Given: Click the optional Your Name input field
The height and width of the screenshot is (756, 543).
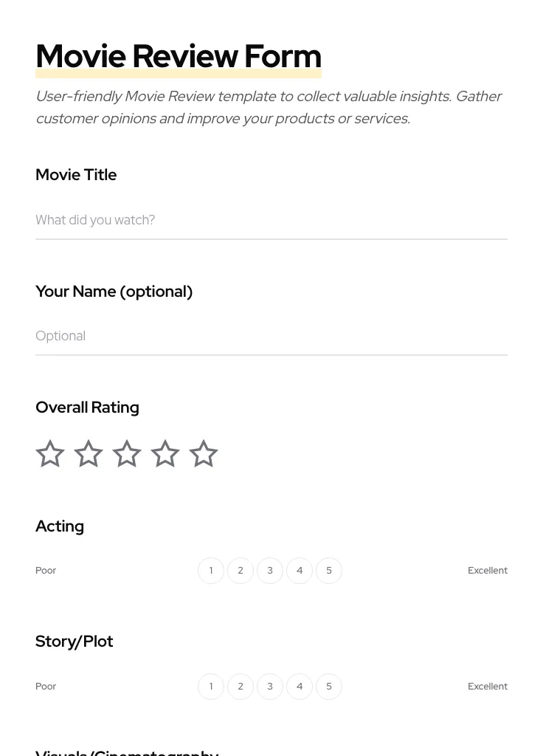Looking at the screenshot, I should (271, 336).
